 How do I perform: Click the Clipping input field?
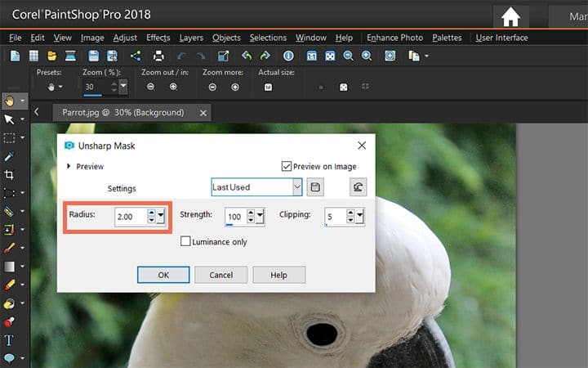(x=336, y=217)
